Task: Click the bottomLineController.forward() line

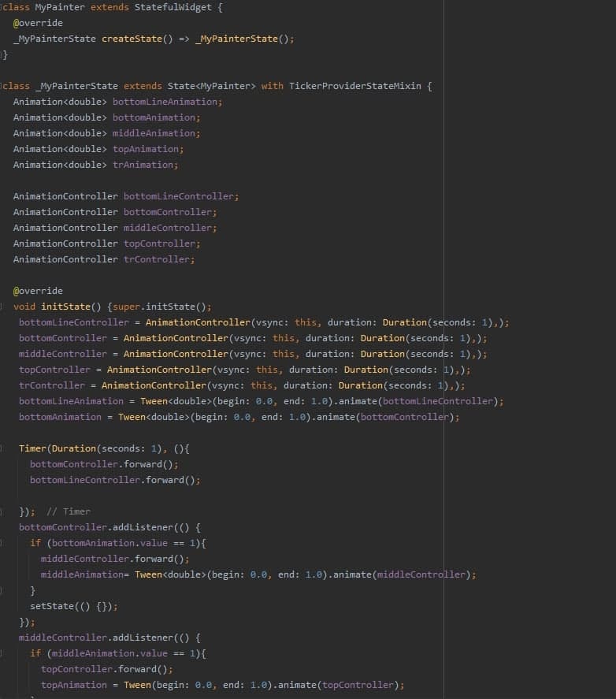Action: (115, 480)
